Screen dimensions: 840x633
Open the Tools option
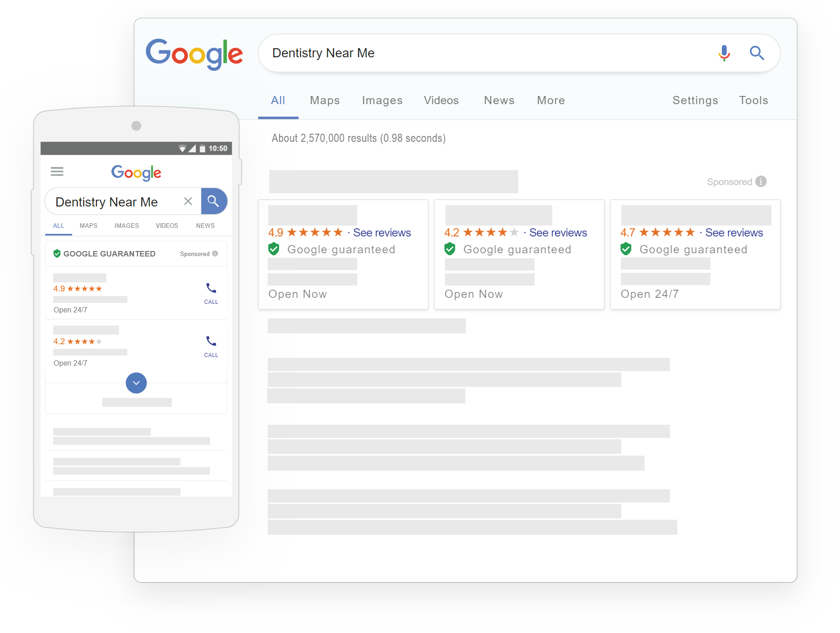tap(753, 100)
